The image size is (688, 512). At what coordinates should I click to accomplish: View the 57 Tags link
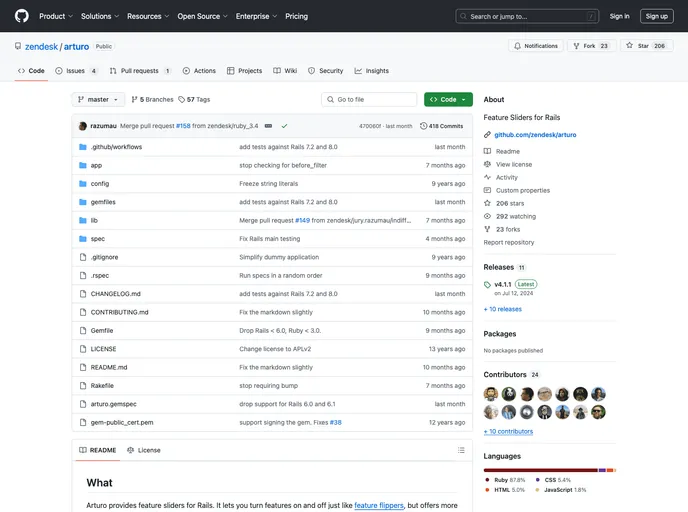194,100
